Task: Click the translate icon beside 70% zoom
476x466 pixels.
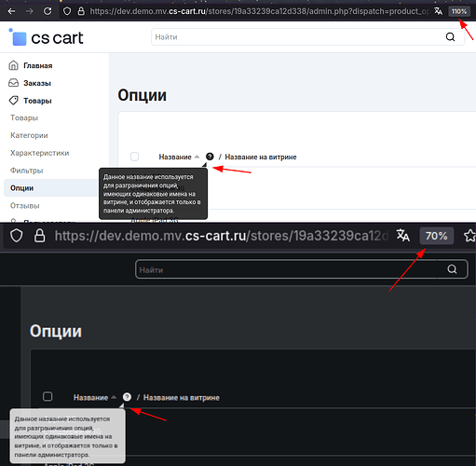Action: 403,236
